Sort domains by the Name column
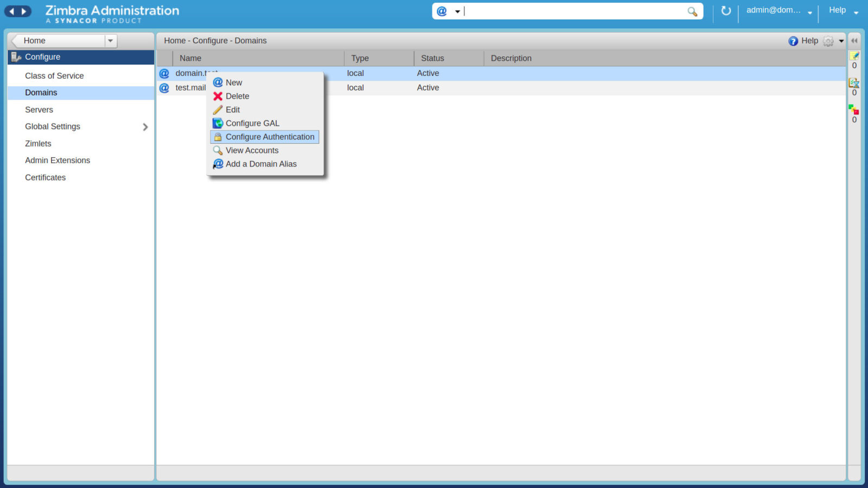 click(190, 59)
